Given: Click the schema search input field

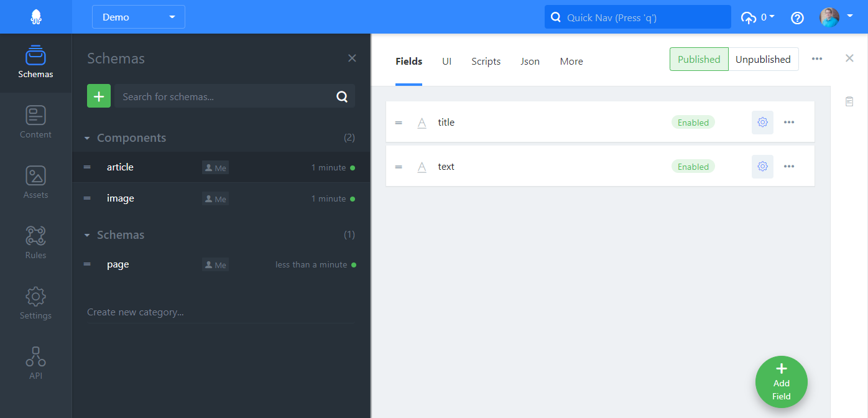Looking at the screenshot, I should [x=230, y=96].
